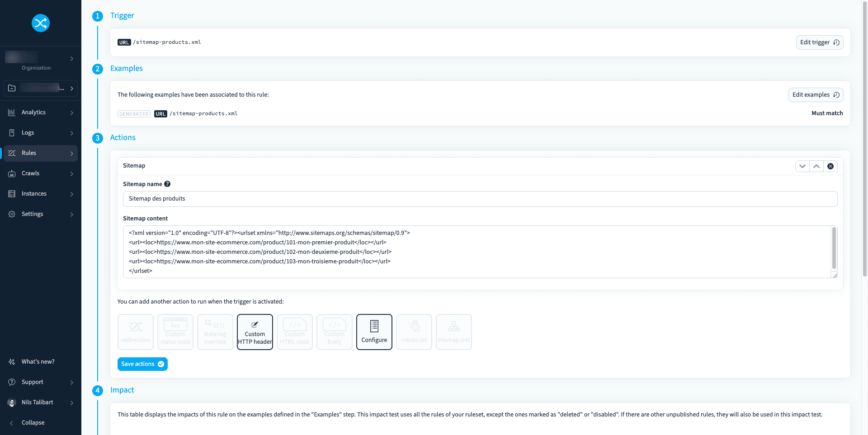Open the Rules menu
Viewport: 868px width, 435px height.
[x=41, y=153]
